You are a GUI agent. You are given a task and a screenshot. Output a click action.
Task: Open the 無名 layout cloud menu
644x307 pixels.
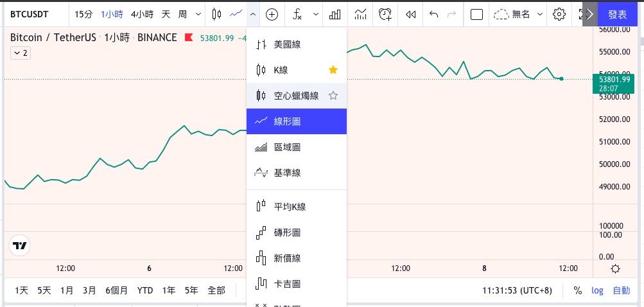[518, 14]
